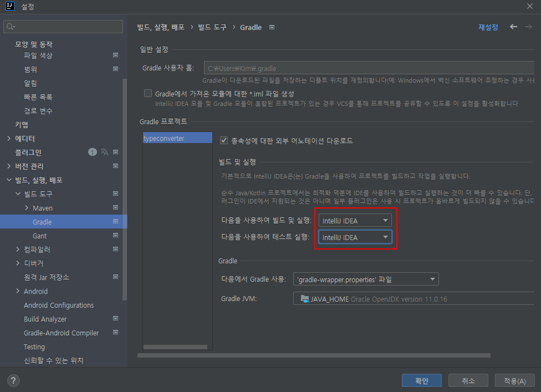Collapse the 빌드 도구 node

point(18,194)
